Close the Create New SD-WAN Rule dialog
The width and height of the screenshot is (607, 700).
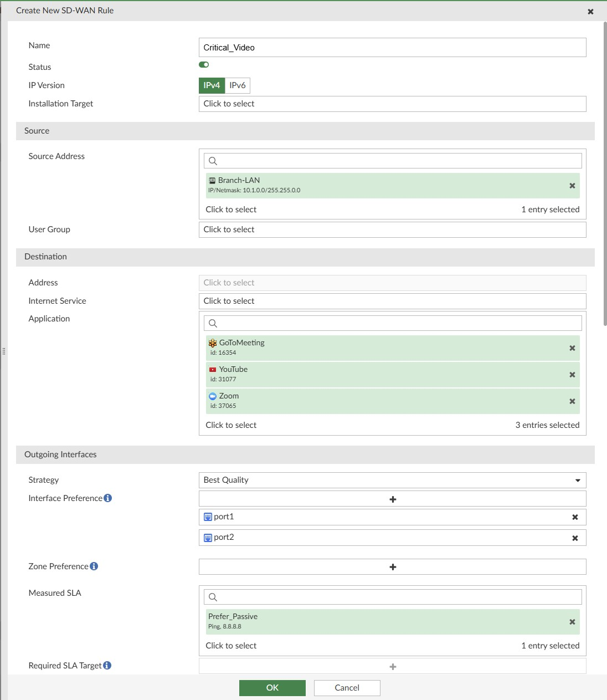(x=590, y=11)
